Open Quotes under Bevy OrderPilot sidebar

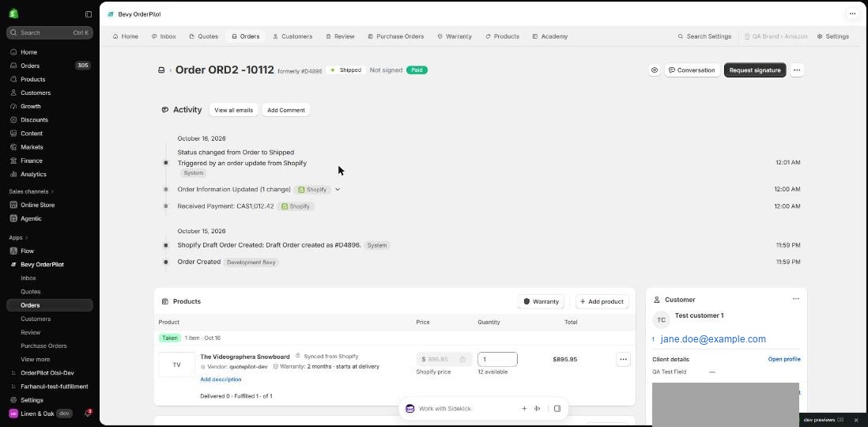tap(31, 291)
